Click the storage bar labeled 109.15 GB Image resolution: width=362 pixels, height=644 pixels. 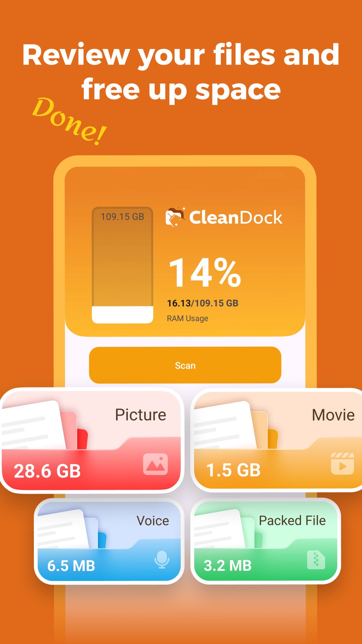[122, 265]
